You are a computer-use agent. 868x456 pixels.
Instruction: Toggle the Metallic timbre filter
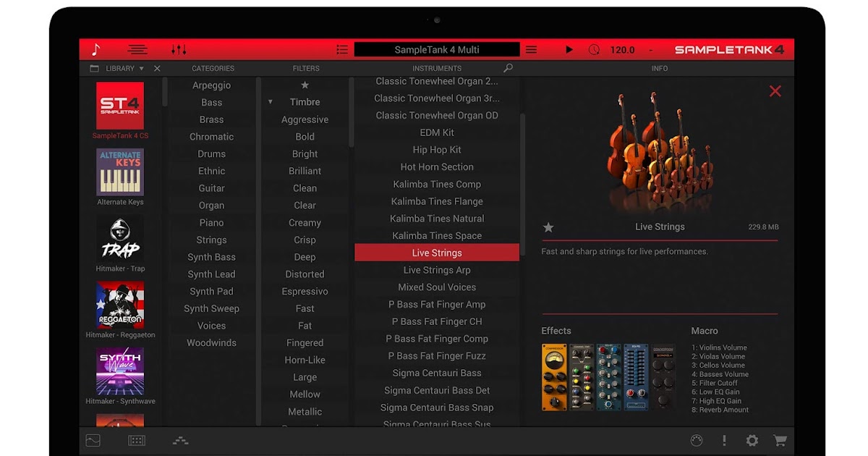pos(305,412)
